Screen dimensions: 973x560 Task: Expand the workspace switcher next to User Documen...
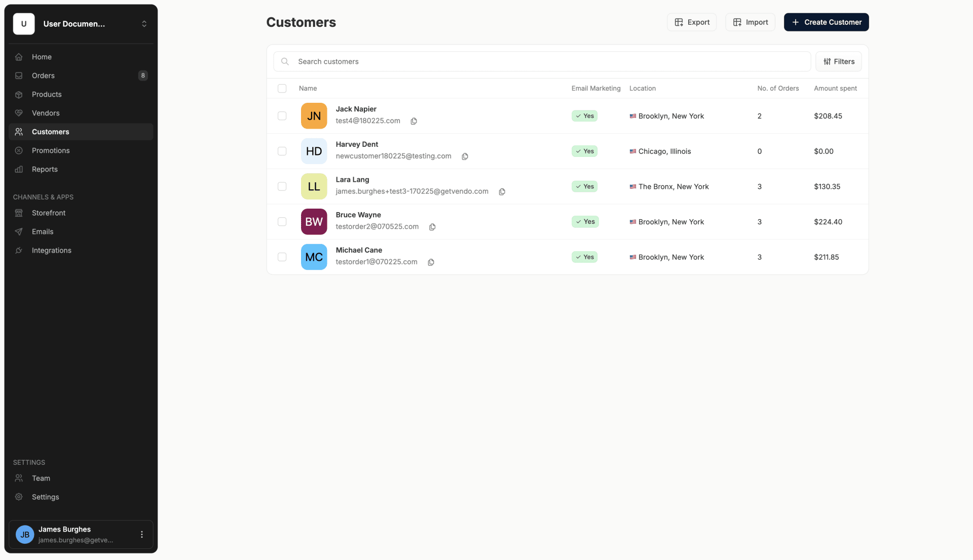(x=144, y=24)
